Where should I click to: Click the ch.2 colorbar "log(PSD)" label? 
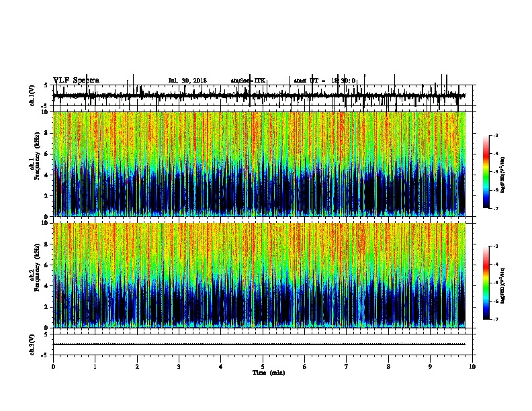pyautogui.click(x=503, y=285)
